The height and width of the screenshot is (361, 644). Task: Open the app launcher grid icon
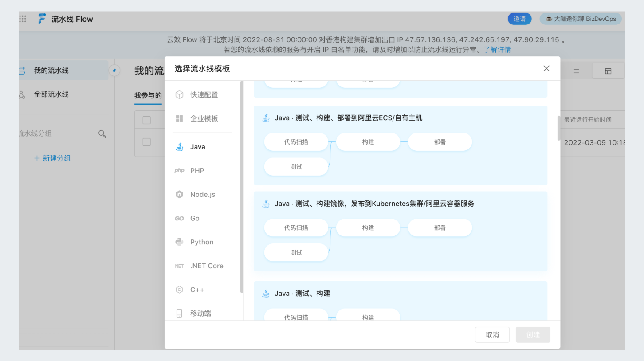23,19
